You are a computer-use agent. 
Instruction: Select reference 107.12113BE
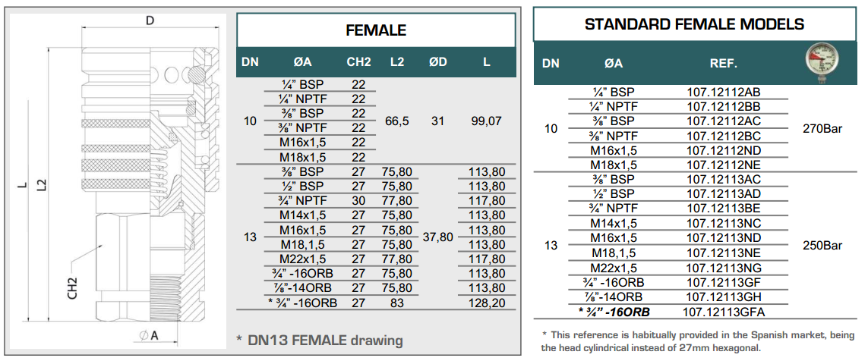[723, 209]
